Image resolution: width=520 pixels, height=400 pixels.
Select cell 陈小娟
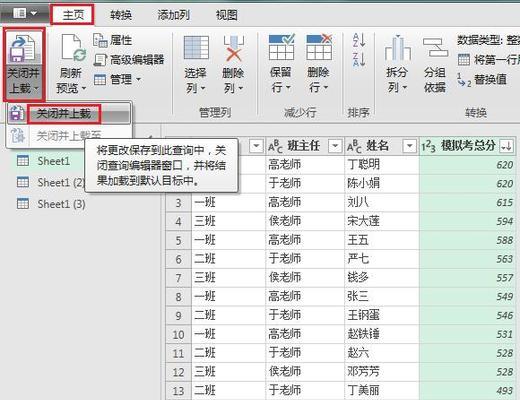tap(382, 183)
